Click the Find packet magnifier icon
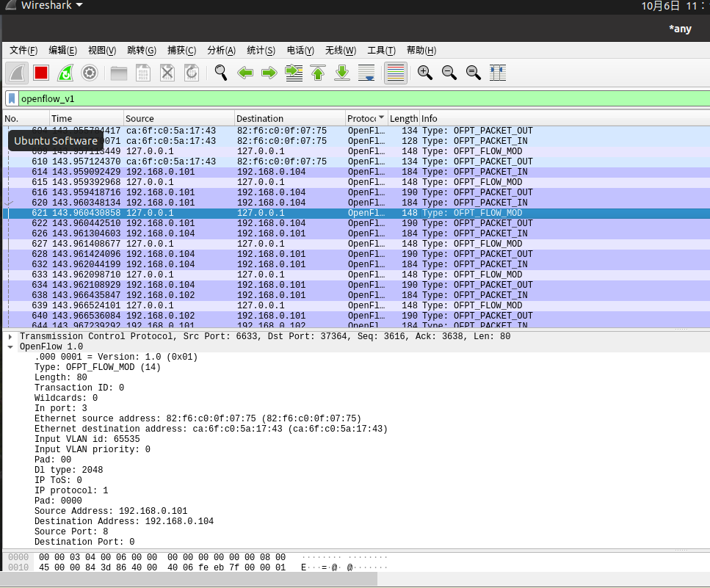The image size is (710, 588). tap(220, 73)
